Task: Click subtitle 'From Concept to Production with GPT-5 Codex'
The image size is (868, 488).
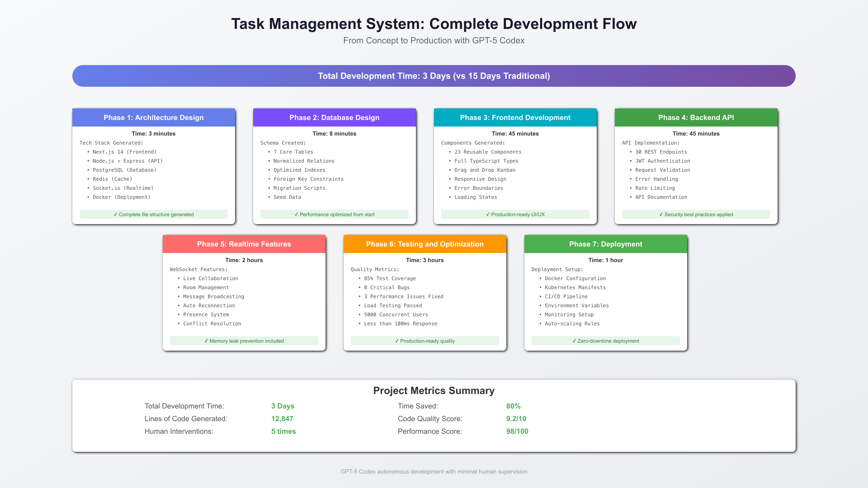Action: coord(434,40)
